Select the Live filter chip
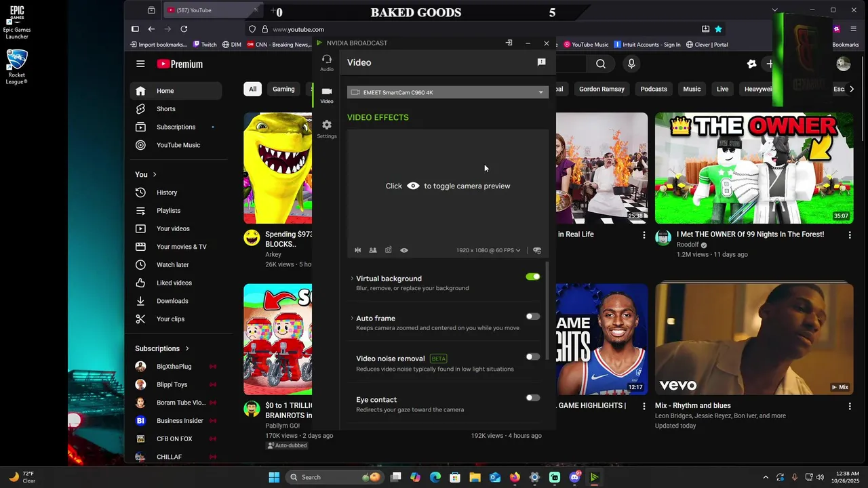 pyautogui.click(x=723, y=89)
